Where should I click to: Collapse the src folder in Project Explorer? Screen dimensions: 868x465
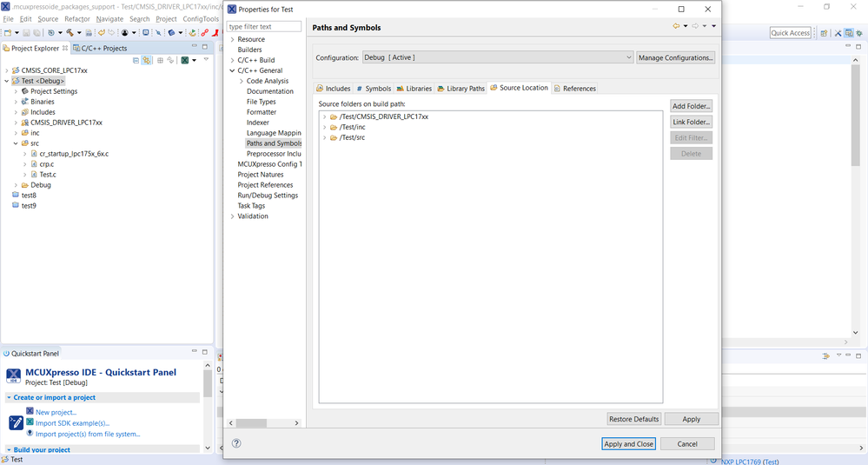[x=16, y=143]
